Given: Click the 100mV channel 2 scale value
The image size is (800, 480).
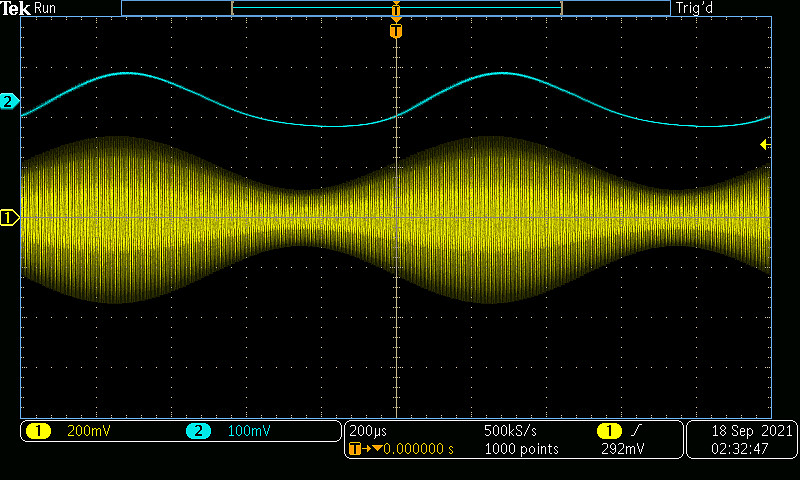Looking at the screenshot, I should (249, 431).
